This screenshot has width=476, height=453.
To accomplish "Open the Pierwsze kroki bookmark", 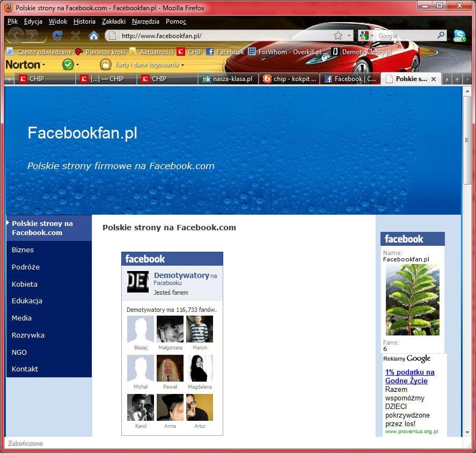I will [x=100, y=52].
